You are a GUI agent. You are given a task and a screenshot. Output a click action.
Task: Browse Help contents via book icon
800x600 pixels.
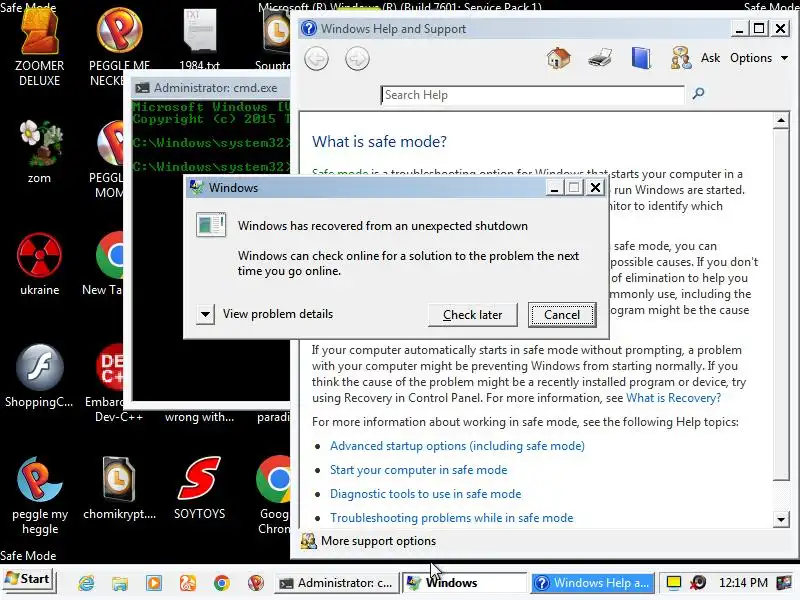641,58
